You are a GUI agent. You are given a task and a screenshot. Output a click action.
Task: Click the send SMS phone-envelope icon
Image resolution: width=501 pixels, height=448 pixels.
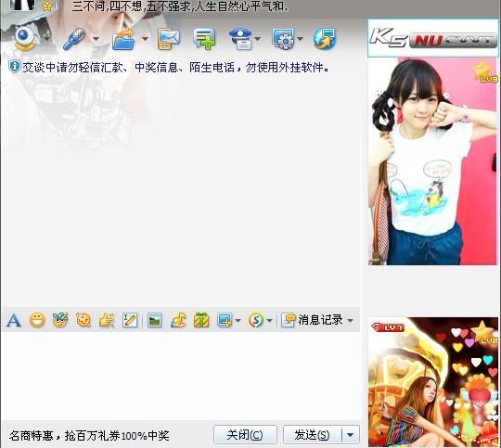click(169, 39)
